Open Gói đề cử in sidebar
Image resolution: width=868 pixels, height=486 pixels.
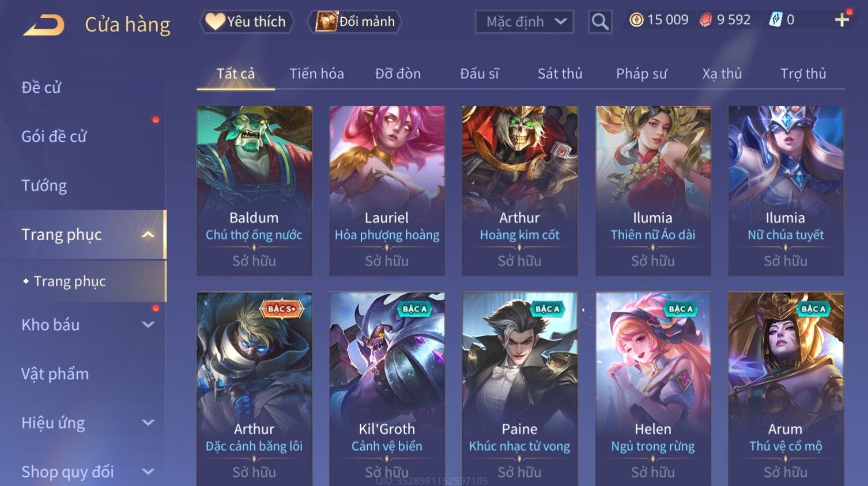(x=54, y=136)
